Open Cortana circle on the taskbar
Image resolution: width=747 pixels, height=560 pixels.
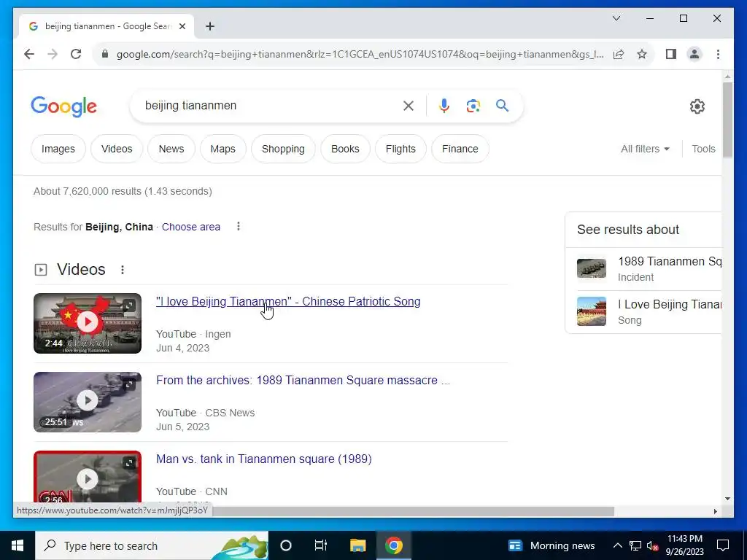click(x=286, y=545)
